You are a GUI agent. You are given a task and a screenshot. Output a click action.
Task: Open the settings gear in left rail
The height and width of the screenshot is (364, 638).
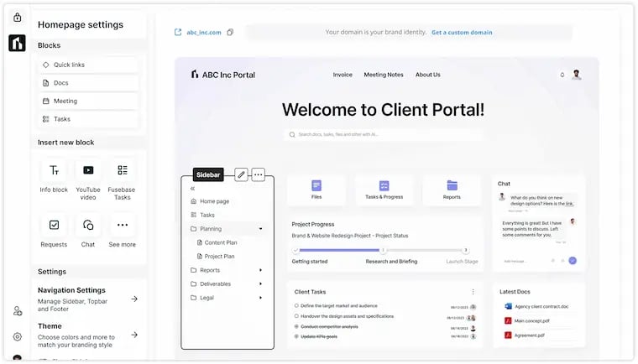pyautogui.click(x=17, y=336)
